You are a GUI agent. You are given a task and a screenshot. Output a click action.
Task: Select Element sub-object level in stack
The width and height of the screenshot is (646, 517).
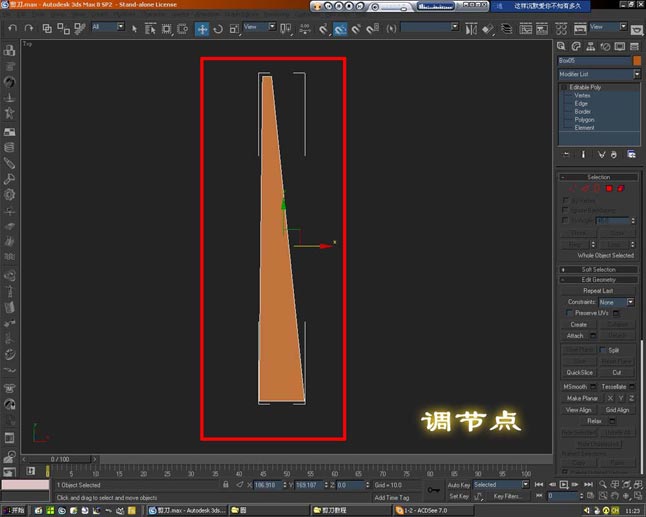[584, 128]
